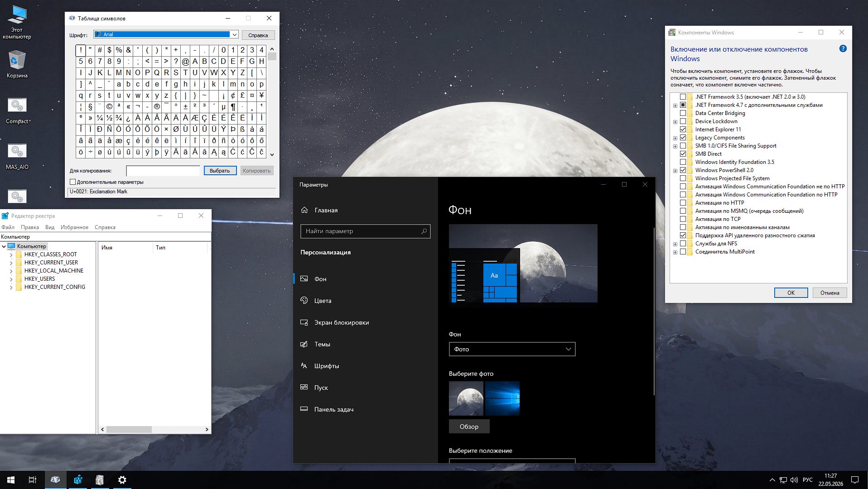Click the Windows Start button
The height and width of the screenshot is (489, 868).
tap(11, 480)
